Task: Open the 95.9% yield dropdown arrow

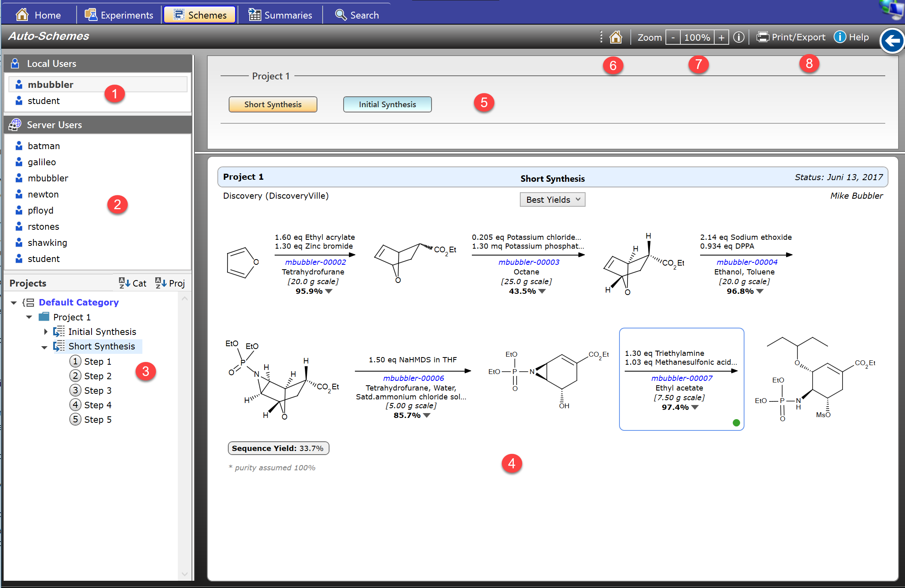Action: coord(329,291)
